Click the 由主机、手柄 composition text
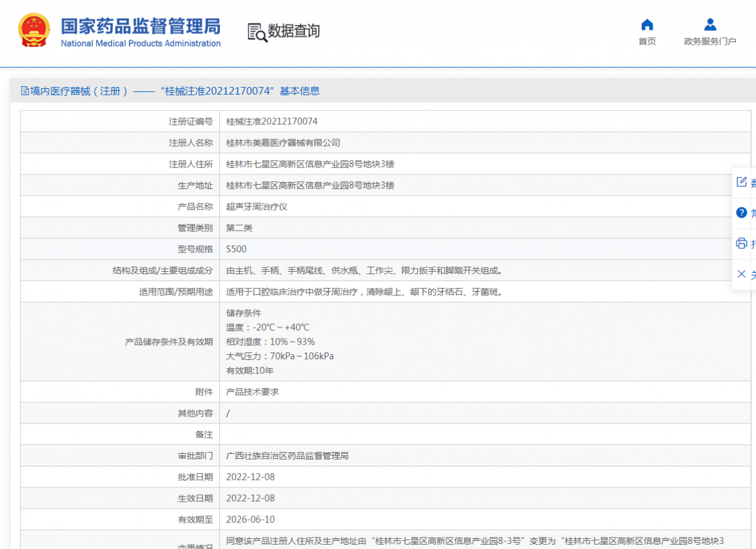 (365, 270)
